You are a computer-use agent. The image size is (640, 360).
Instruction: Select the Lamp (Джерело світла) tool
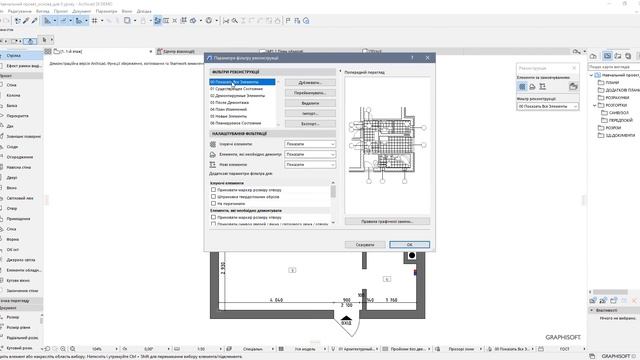point(20,260)
